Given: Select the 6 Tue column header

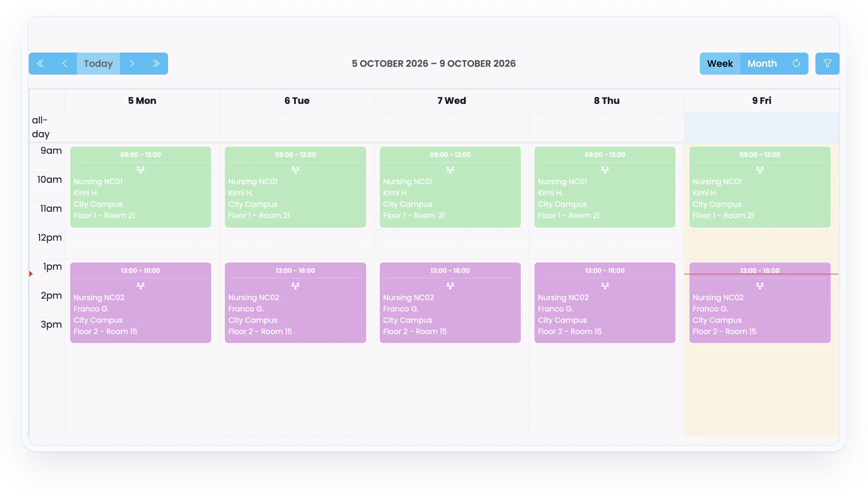Looking at the screenshot, I should (x=297, y=100).
